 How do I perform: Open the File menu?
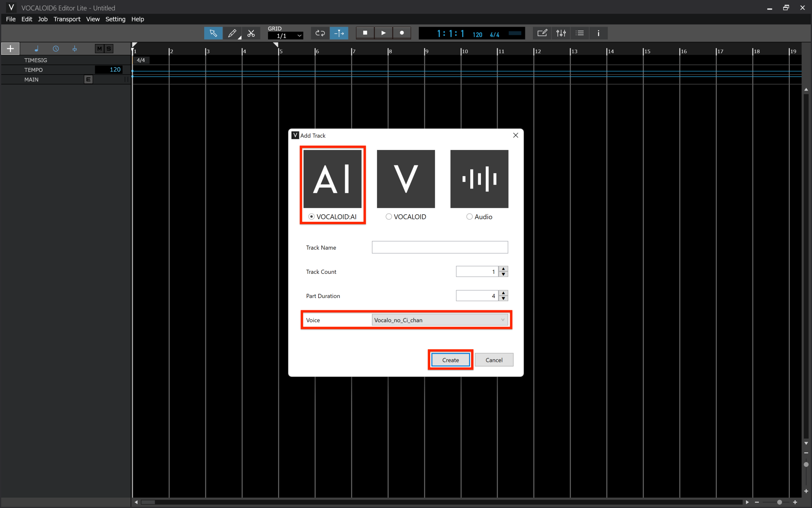10,19
